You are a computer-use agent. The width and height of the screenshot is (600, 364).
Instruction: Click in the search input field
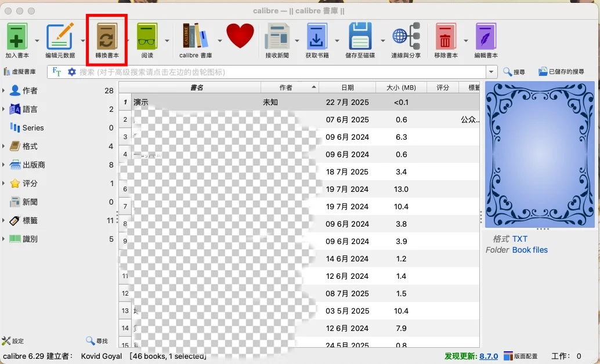point(281,72)
